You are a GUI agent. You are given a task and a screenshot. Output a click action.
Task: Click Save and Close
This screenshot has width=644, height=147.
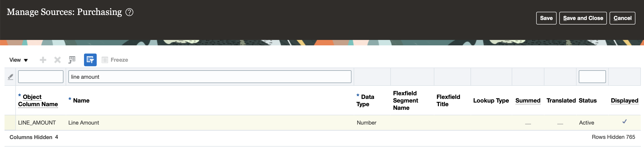(583, 18)
